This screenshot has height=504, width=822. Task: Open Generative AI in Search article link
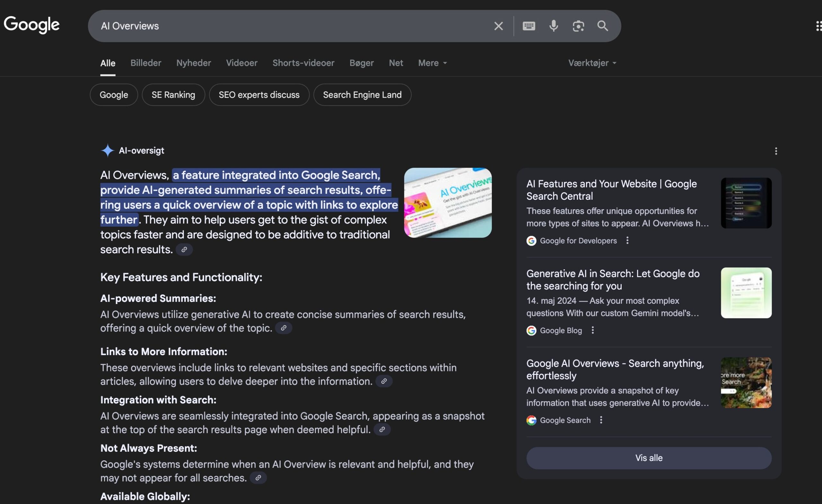pos(613,280)
